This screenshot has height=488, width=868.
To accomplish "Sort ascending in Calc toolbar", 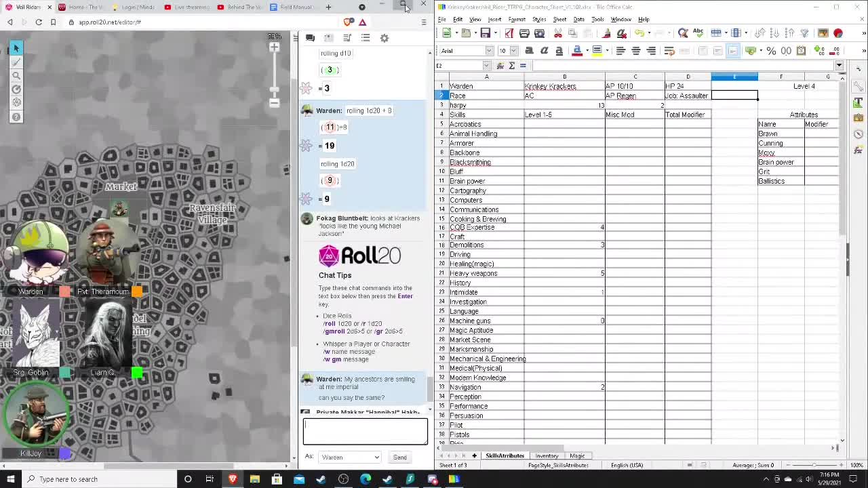I will tap(775, 33).
